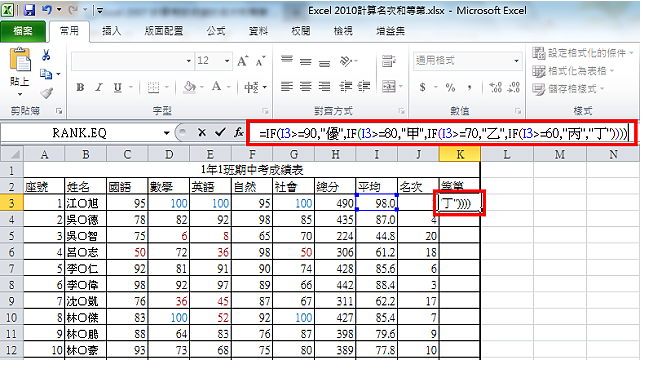Click the Copy icon
Screen dimensions: 651x372
(x=46, y=74)
